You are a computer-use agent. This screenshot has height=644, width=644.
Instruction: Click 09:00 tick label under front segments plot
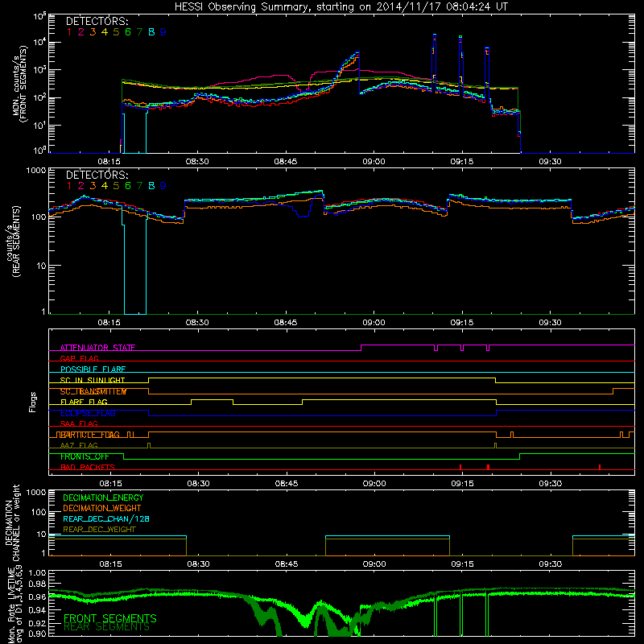click(374, 162)
